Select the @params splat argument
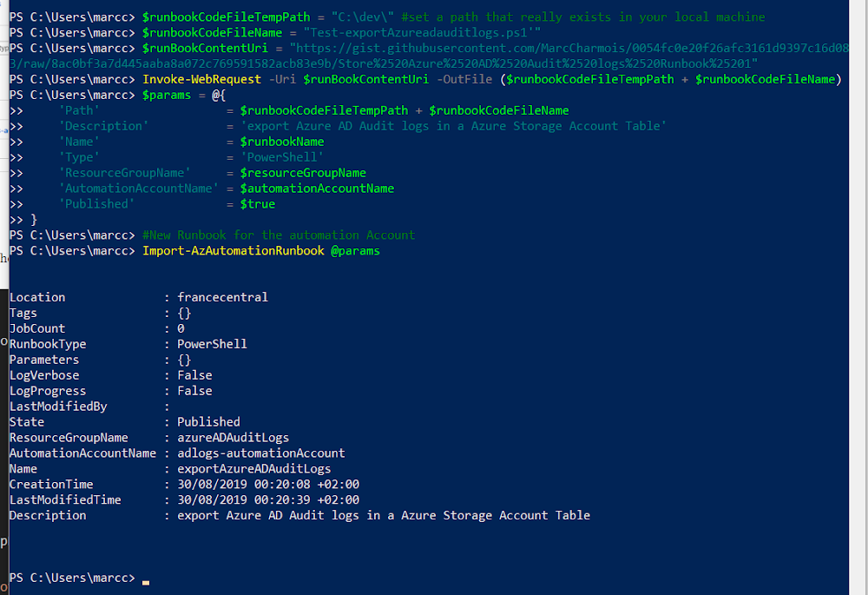The width and height of the screenshot is (868, 595). [355, 251]
